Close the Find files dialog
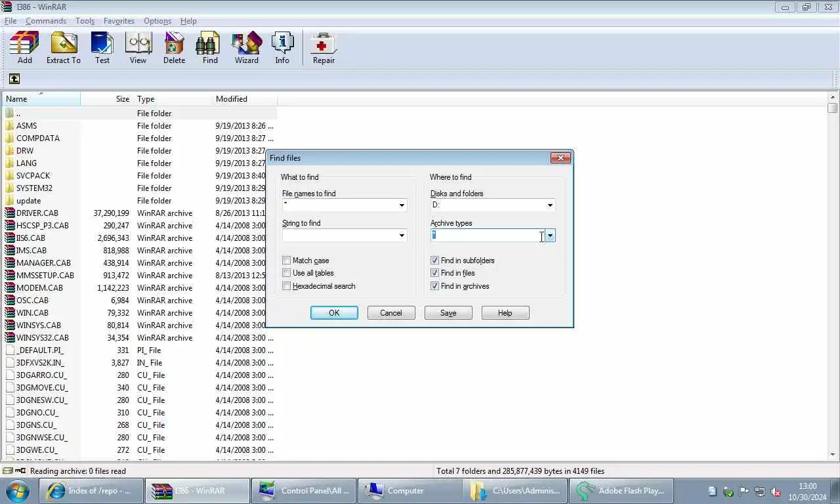840x504 pixels. coord(560,158)
